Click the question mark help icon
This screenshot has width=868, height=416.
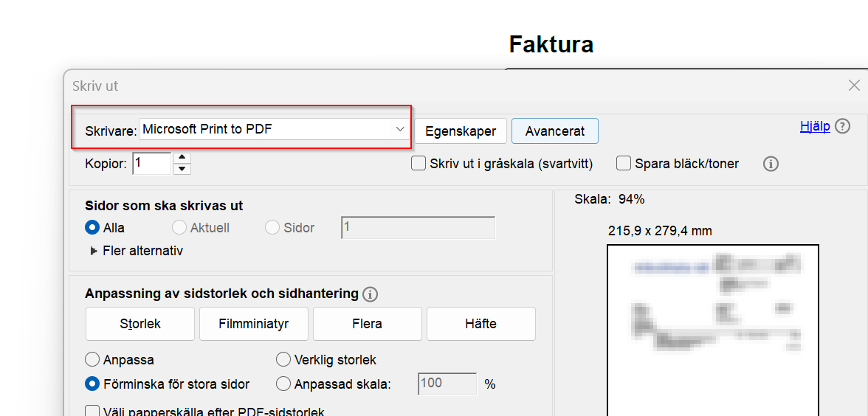(842, 126)
